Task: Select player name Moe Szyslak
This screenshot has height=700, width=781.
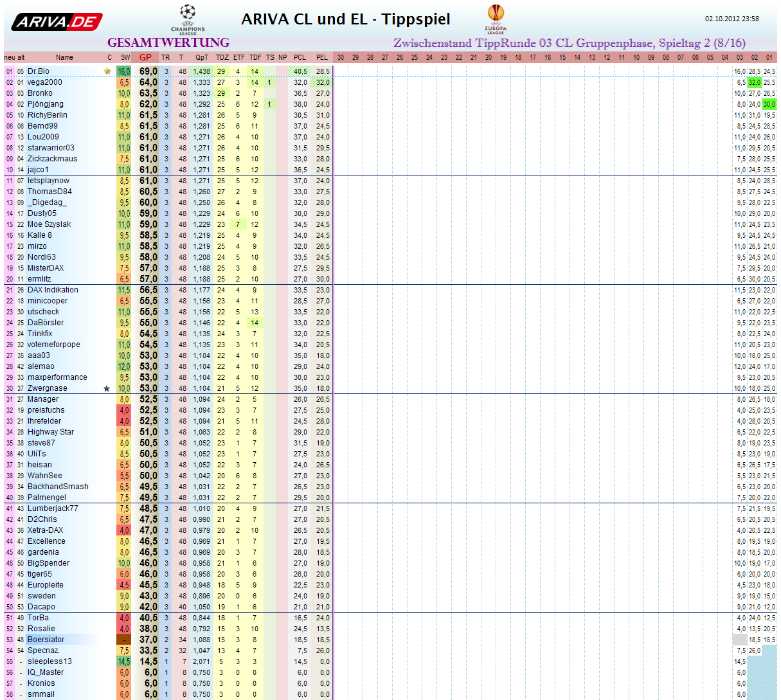Action: click(49, 224)
